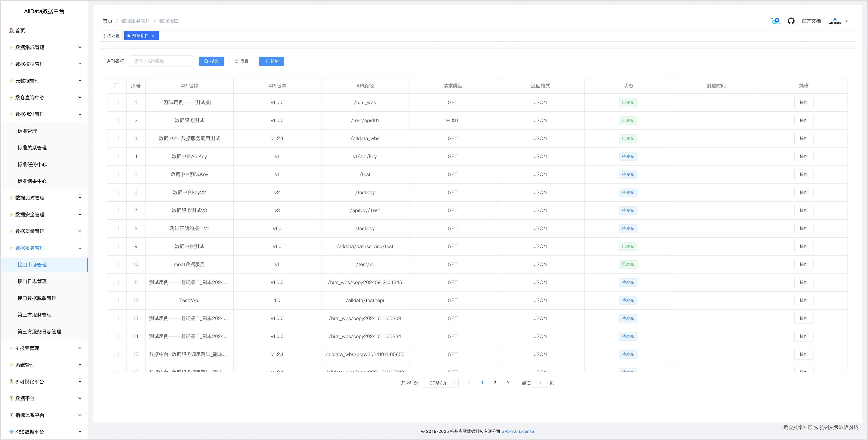Image resolution: width=868 pixels, height=440 pixels.
Task: Close the 数据接口 tab with x
Action: [153, 36]
